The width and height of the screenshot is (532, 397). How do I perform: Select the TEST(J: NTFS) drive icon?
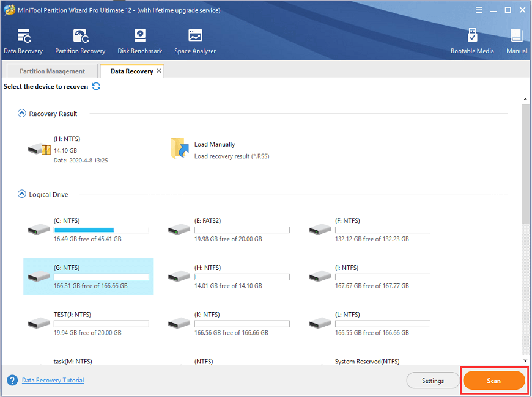tap(39, 323)
